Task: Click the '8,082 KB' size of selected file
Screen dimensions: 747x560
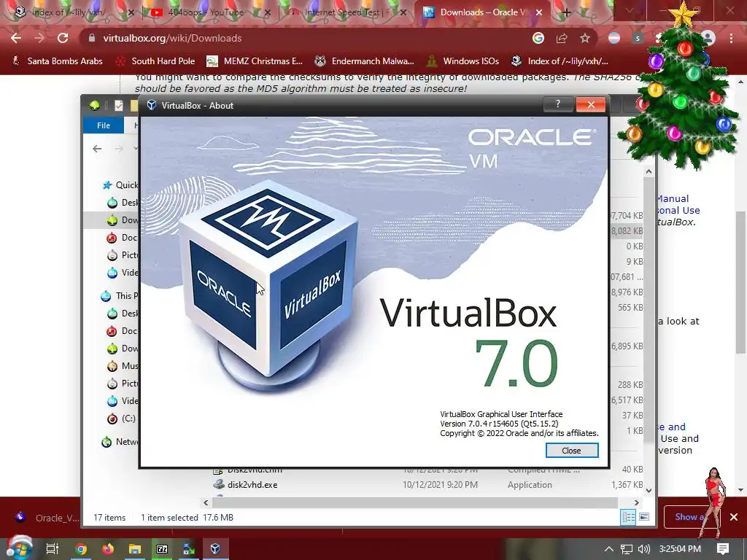Action: click(627, 231)
